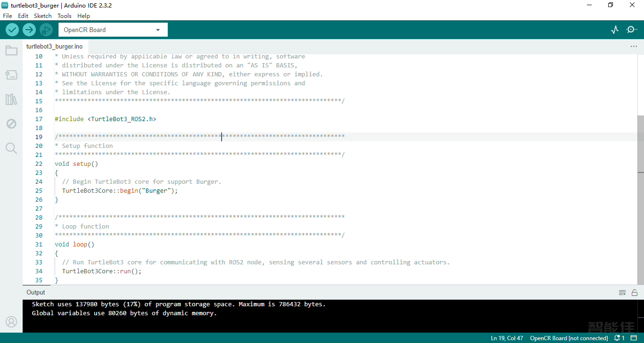Viewport: 644px width, 343px height.
Task: Open the Library Manager sidebar panel
Action: (x=11, y=99)
